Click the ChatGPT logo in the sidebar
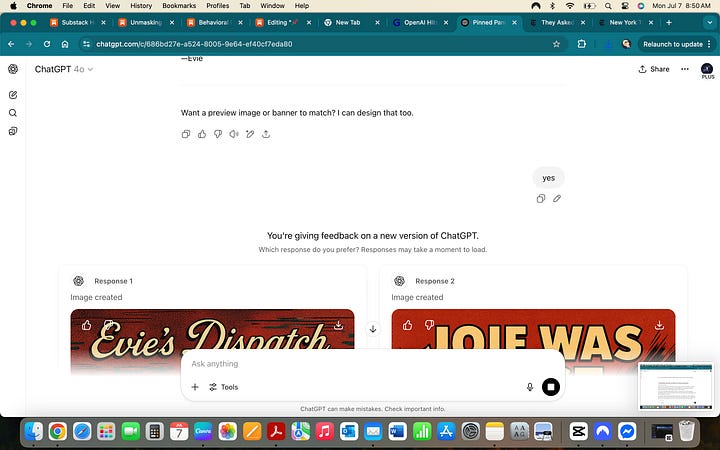Viewport: 720px width, 450px height. [x=13, y=69]
